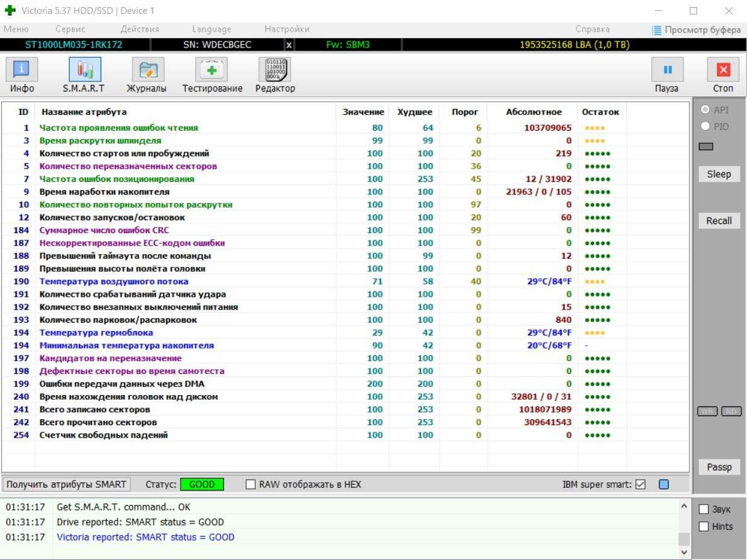The height and width of the screenshot is (560, 747).
Task: Select the row Кандидатов на переназначение
Action: [345, 358]
